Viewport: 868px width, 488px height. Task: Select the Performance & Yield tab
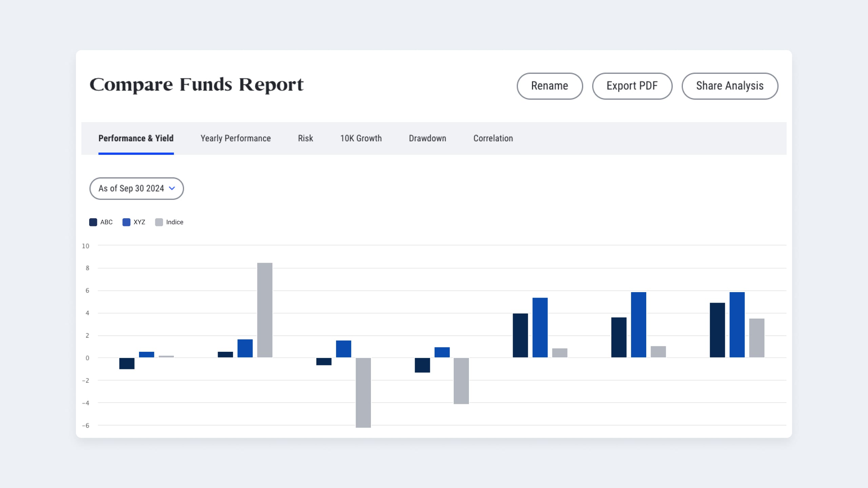click(x=136, y=138)
